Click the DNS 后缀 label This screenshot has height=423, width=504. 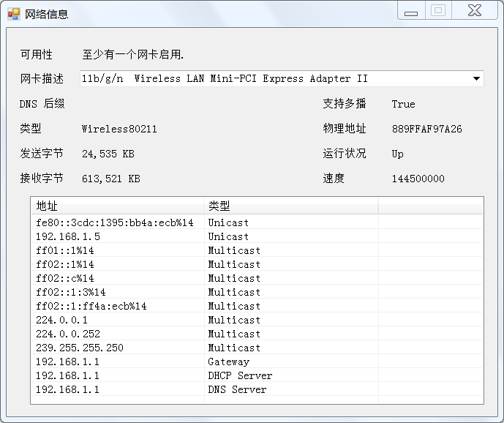point(42,104)
